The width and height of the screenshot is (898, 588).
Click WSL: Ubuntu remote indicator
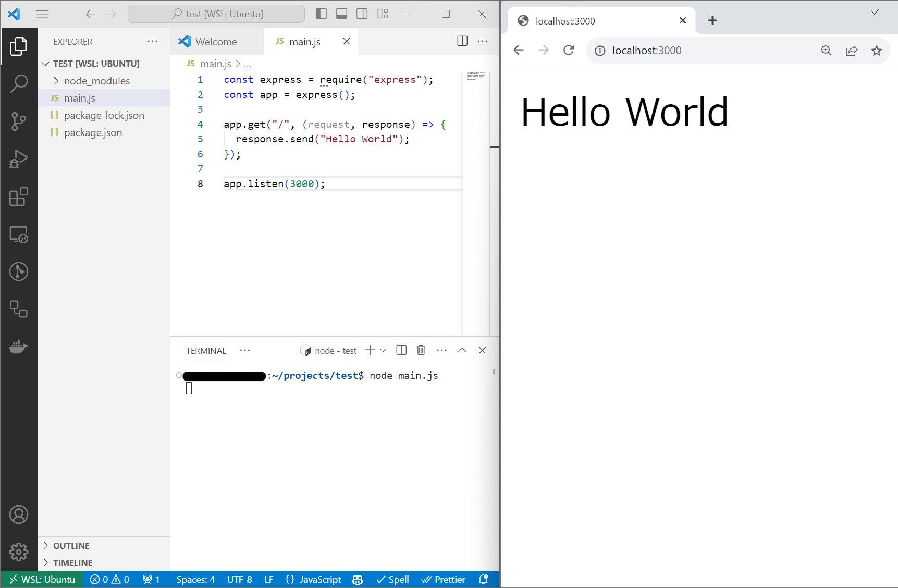(42, 580)
